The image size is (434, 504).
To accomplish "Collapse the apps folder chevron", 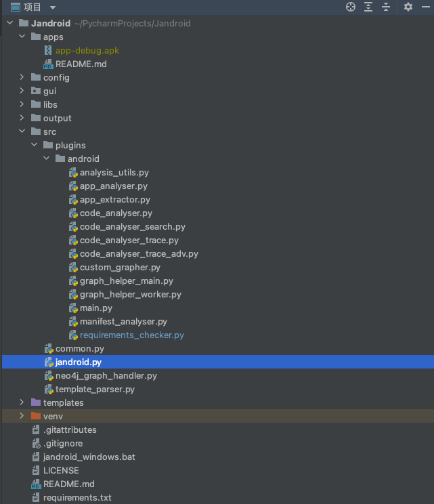I will [x=22, y=37].
